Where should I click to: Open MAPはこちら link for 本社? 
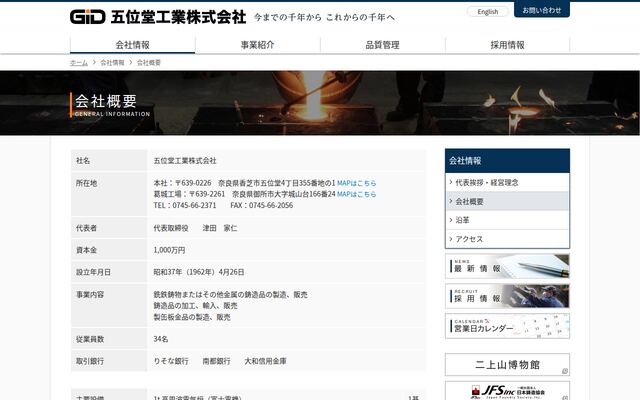tap(356, 183)
